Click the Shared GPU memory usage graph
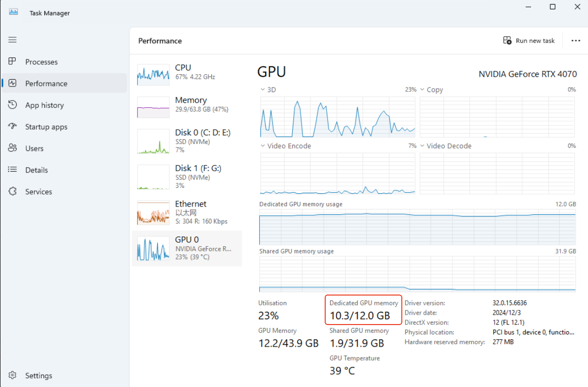588x387 pixels. pos(418,274)
